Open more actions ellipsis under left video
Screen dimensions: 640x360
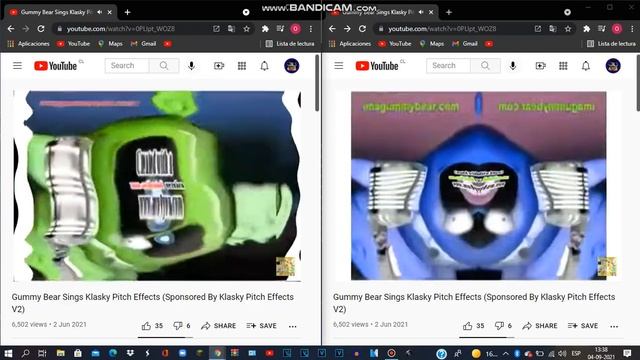(293, 327)
